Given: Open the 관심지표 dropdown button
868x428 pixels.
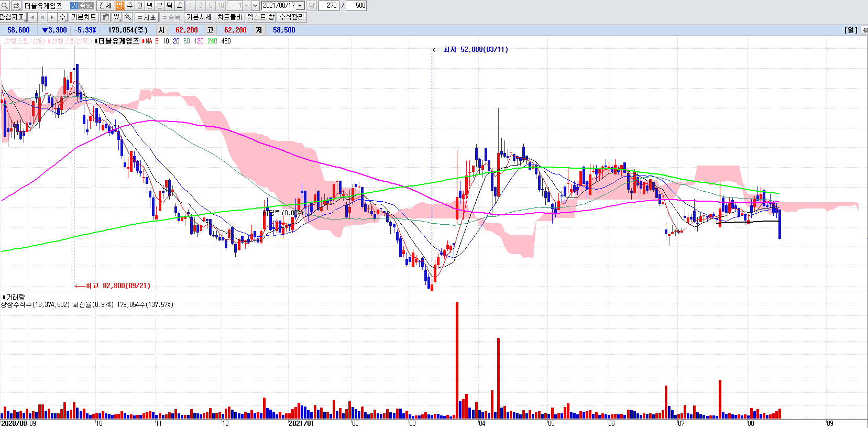Looking at the screenshot, I should 12,17.
